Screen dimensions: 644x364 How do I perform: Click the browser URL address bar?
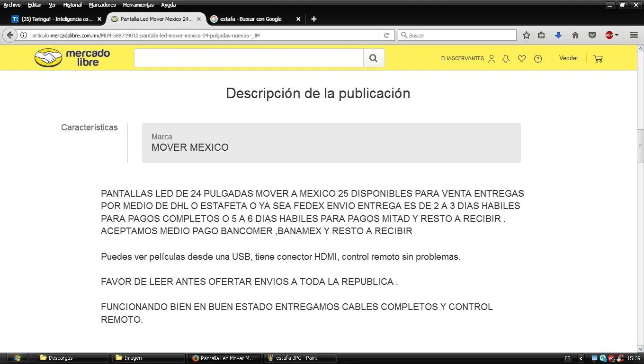coord(204,35)
